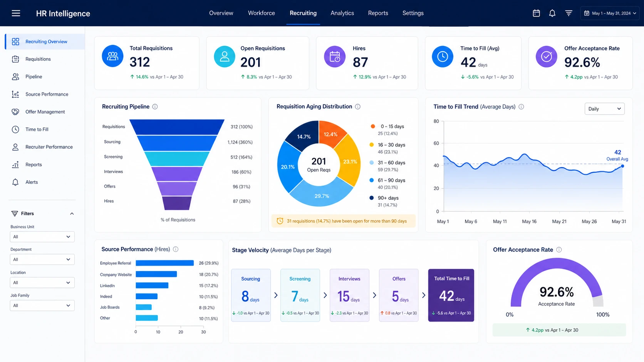
Task: Click the Interviews stage velocity card
Action: click(x=349, y=295)
